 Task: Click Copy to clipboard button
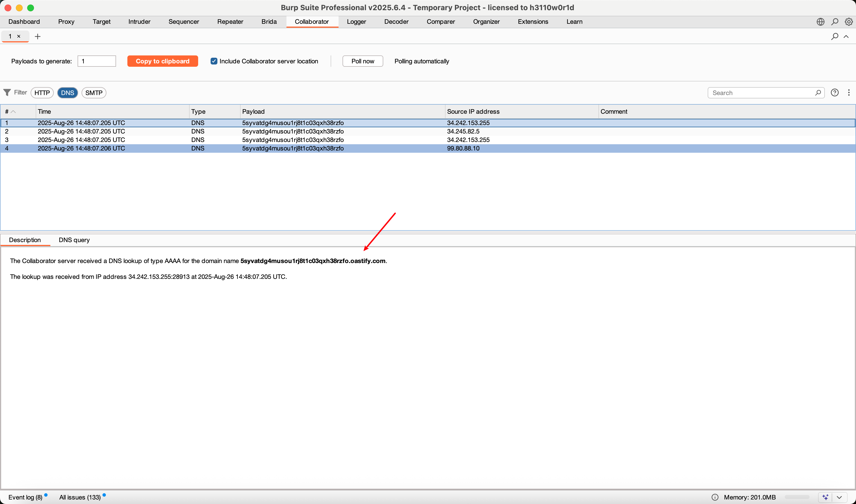click(x=162, y=61)
